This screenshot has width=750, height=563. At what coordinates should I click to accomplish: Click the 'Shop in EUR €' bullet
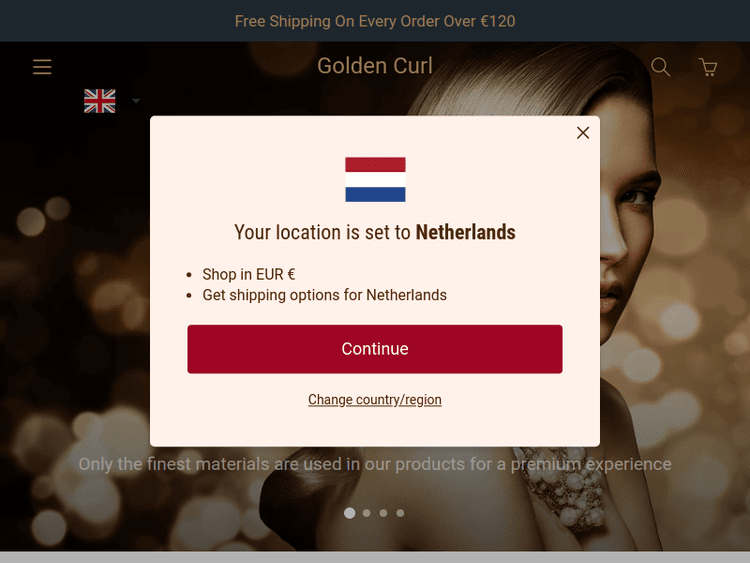click(x=249, y=274)
